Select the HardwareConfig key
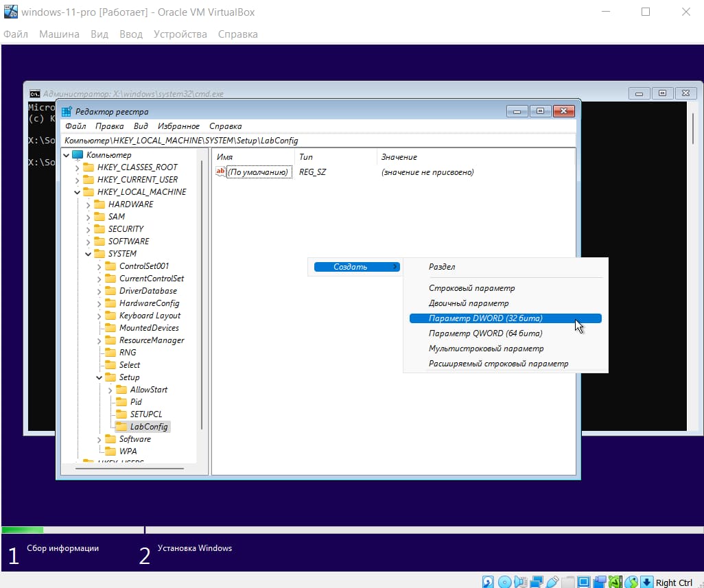Image resolution: width=704 pixels, height=588 pixels. pos(149,303)
